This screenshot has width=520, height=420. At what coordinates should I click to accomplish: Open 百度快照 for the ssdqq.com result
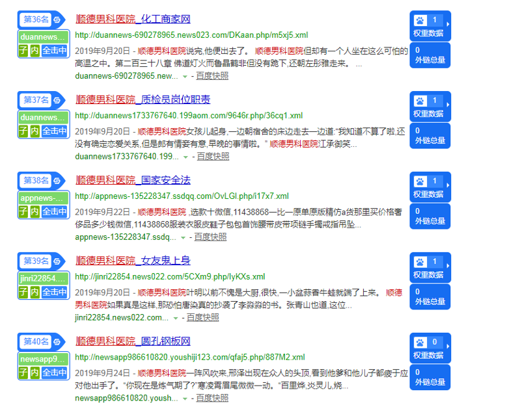(210, 237)
